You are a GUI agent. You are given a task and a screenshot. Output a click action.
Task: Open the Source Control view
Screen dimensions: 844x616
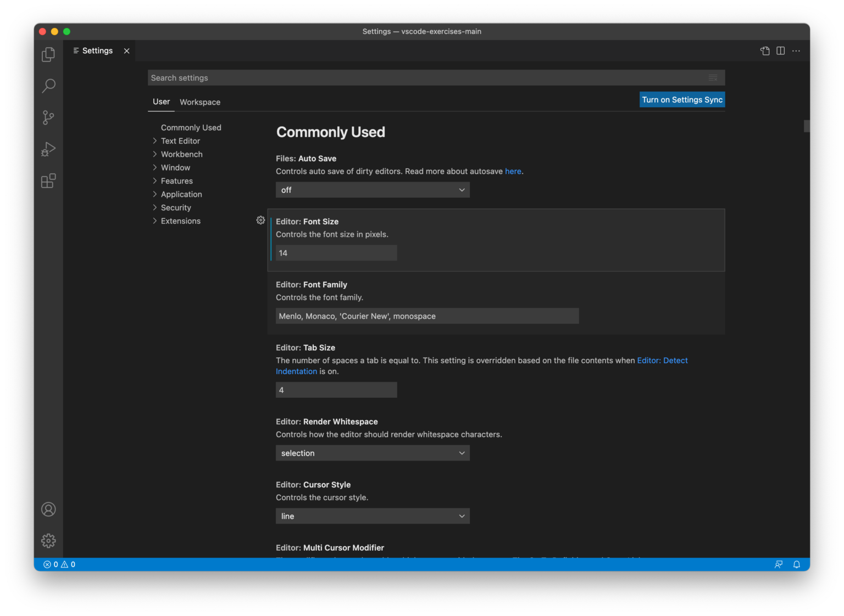click(x=48, y=117)
